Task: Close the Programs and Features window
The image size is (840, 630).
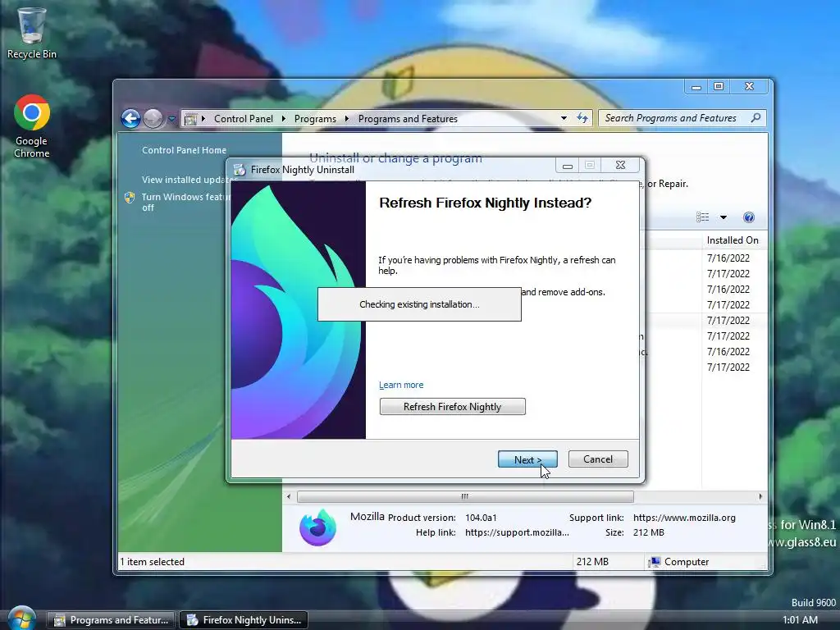Action: point(750,86)
